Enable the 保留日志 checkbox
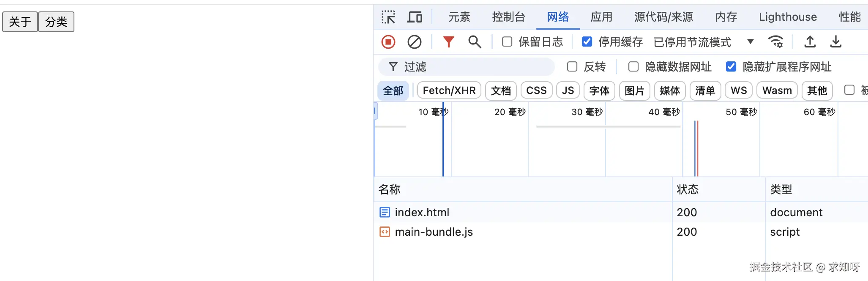The height and width of the screenshot is (281, 868). (x=507, y=41)
